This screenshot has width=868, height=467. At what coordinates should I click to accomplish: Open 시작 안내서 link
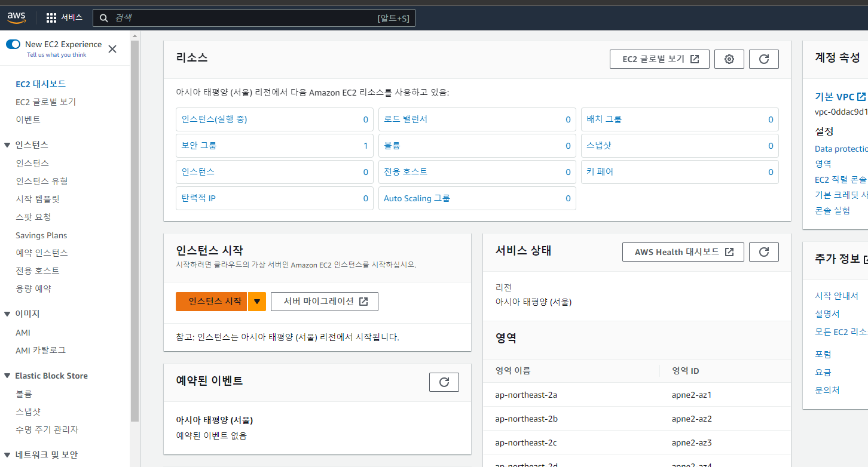(x=836, y=296)
